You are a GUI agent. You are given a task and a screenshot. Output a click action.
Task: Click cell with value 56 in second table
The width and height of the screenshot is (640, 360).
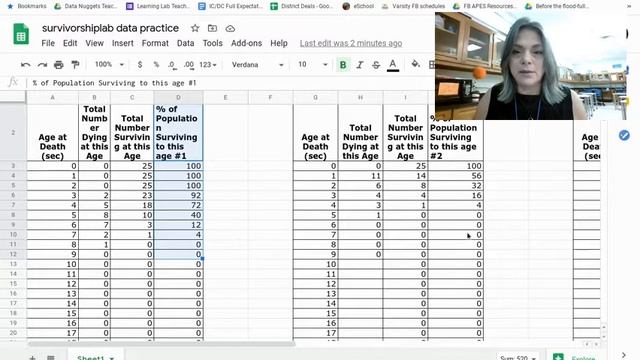456,176
